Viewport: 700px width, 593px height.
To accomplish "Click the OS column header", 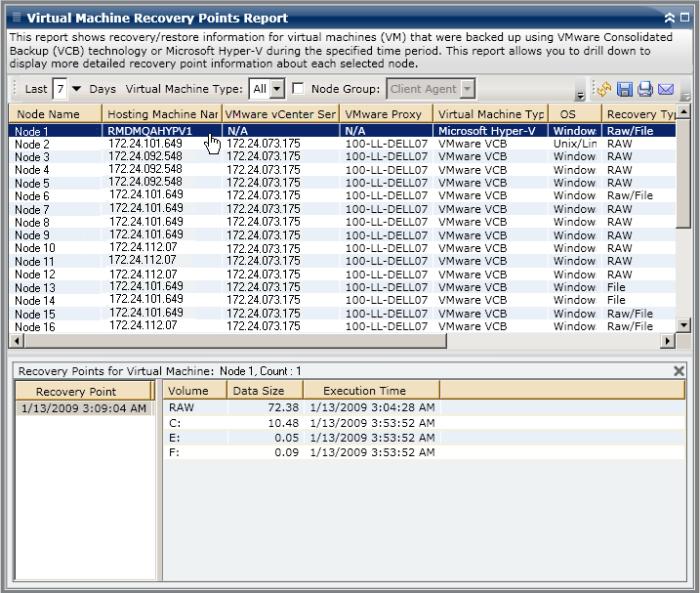I will [568, 114].
